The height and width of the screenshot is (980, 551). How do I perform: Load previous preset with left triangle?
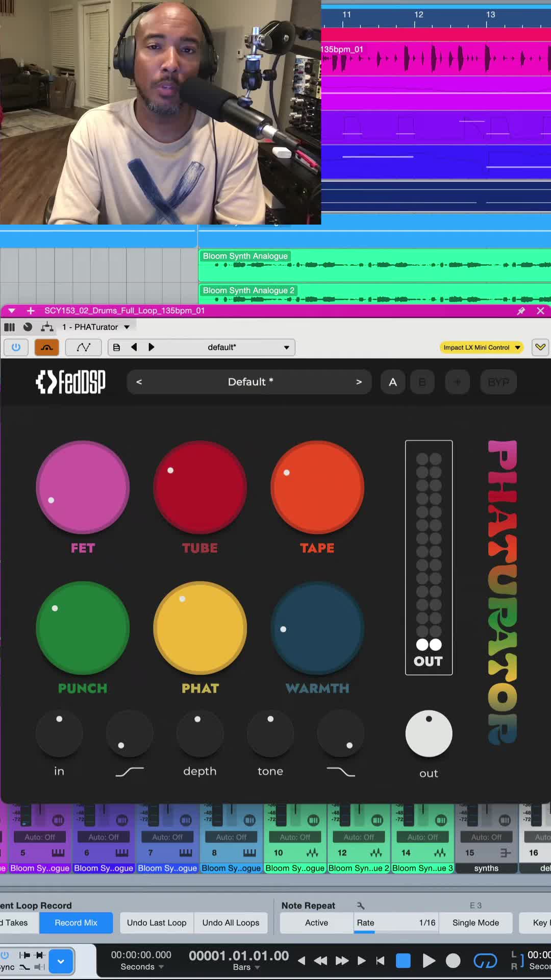click(x=134, y=347)
